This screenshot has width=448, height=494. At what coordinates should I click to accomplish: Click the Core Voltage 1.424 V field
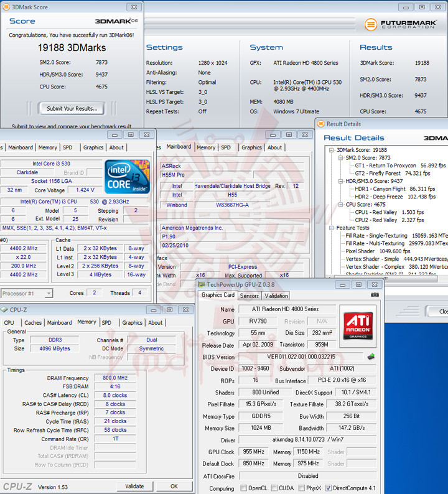click(x=85, y=190)
